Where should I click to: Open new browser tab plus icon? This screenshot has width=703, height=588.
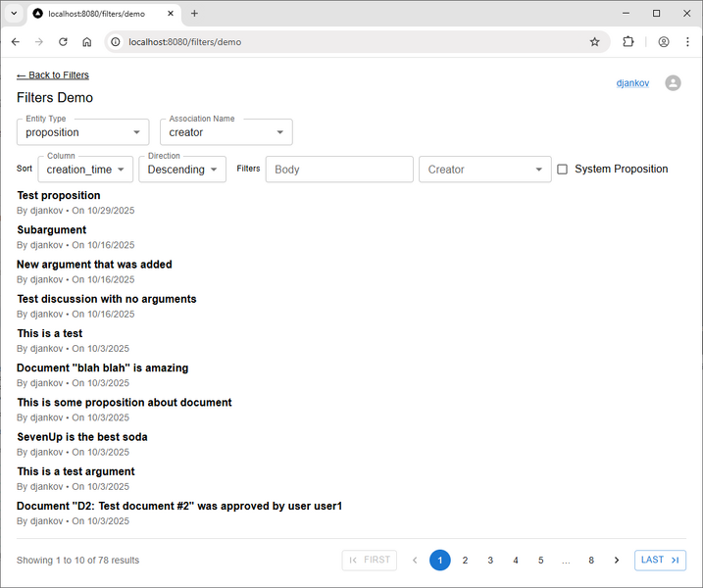(x=194, y=14)
